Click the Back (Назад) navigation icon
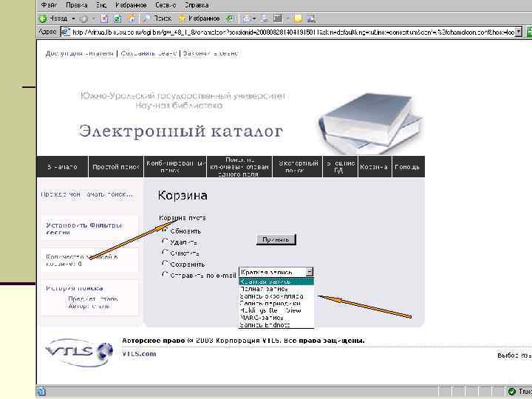 pyautogui.click(x=43, y=18)
